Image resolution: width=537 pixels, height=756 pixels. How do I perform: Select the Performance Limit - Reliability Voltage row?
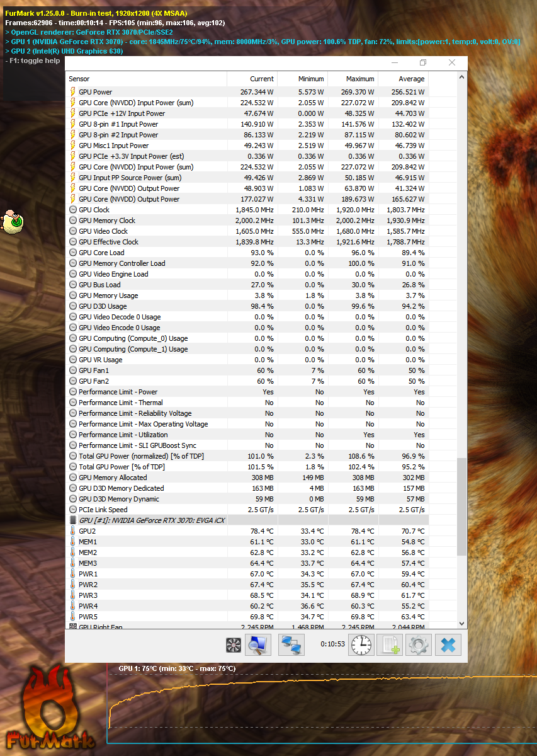click(x=247, y=413)
